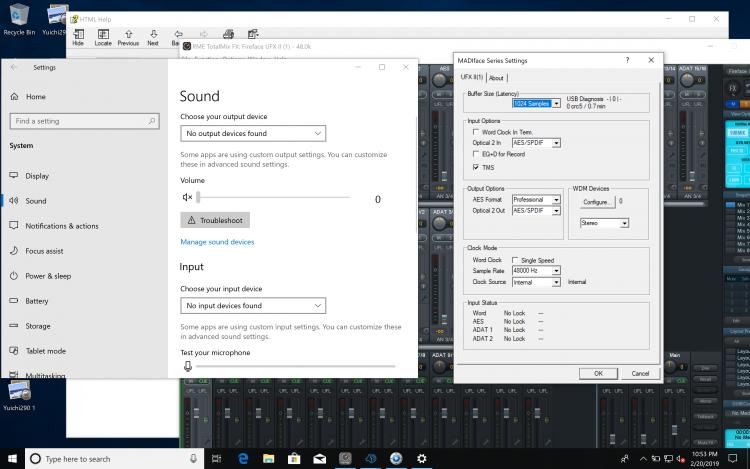750x469 pixels.
Task: Select Yuichi290 1 desktop icon
Action: point(19,395)
